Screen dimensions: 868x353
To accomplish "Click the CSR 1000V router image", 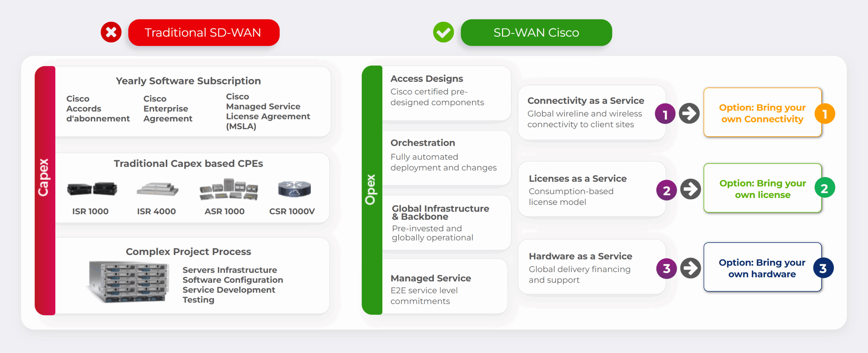I will pos(294,189).
